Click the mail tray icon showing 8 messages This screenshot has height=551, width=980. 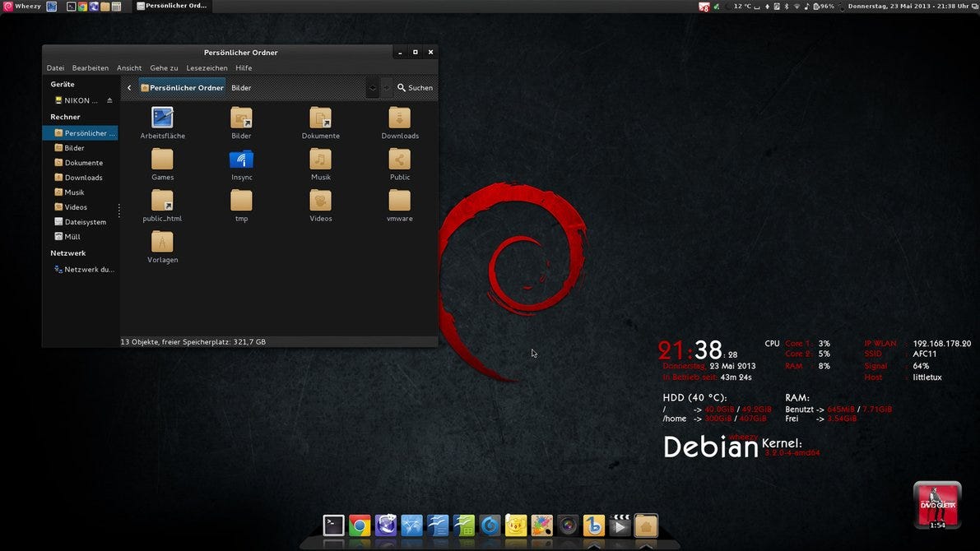pos(704,6)
